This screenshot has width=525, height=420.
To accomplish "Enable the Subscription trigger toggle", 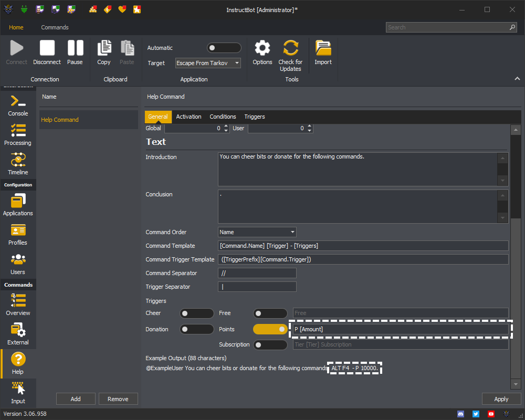I will tap(270, 344).
